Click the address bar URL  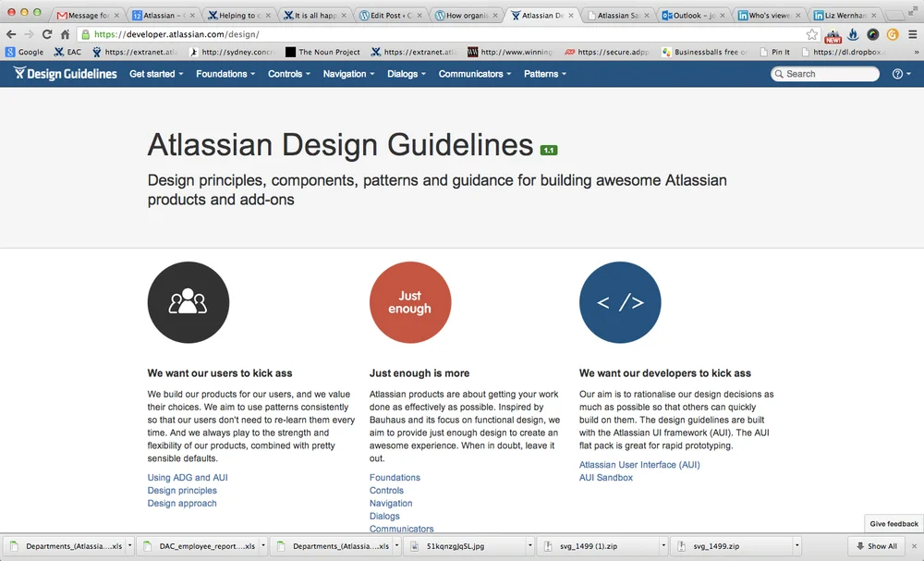[176, 35]
